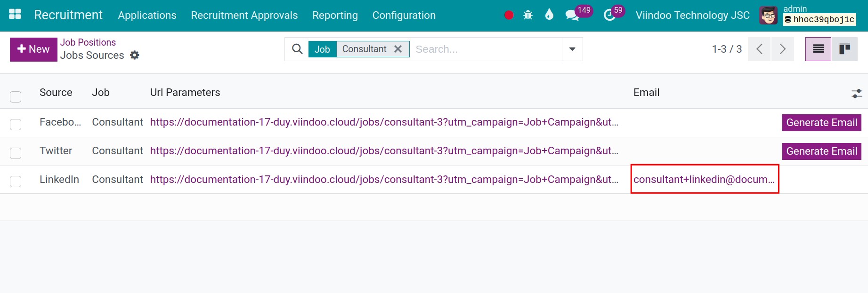Click the Twitter source cell
Viewport: 868px width, 293px height.
click(x=56, y=151)
